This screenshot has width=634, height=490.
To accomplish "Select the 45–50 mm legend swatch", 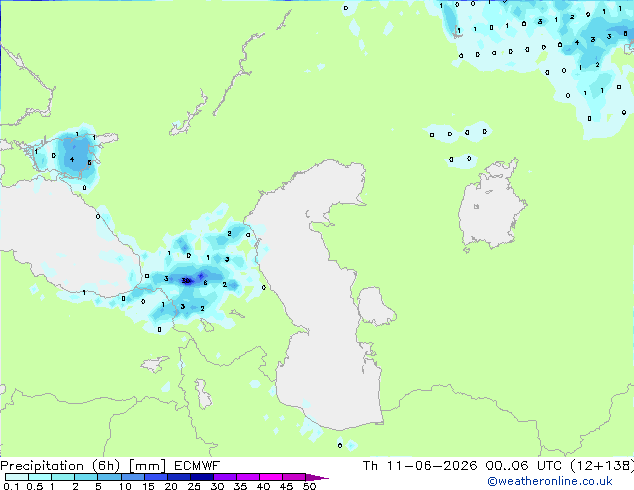I will pyautogui.click(x=294, y=477).
